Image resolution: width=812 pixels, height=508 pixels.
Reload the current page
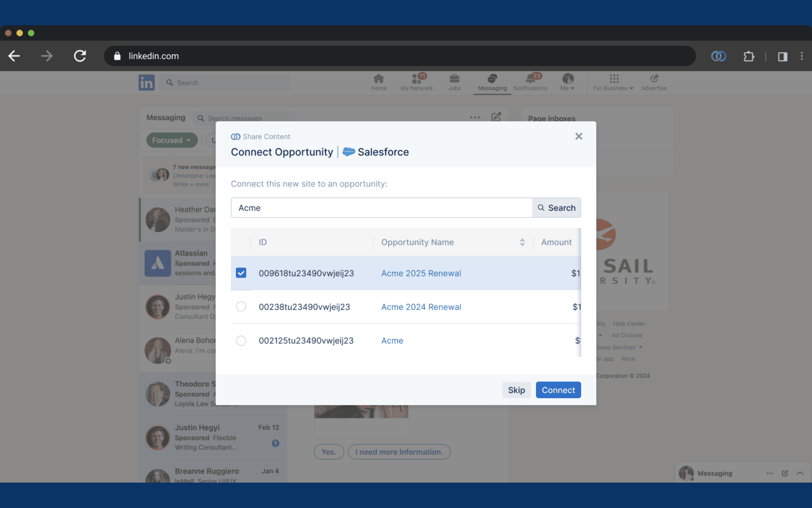[x=80, y=56]
